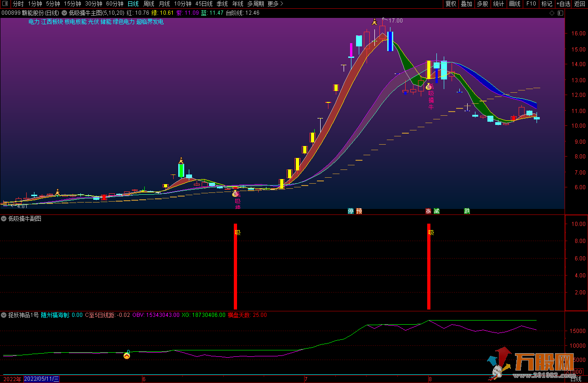588x383 pixels.
Task: Select the 45日线 period tab
Action: tap(204, 4)
